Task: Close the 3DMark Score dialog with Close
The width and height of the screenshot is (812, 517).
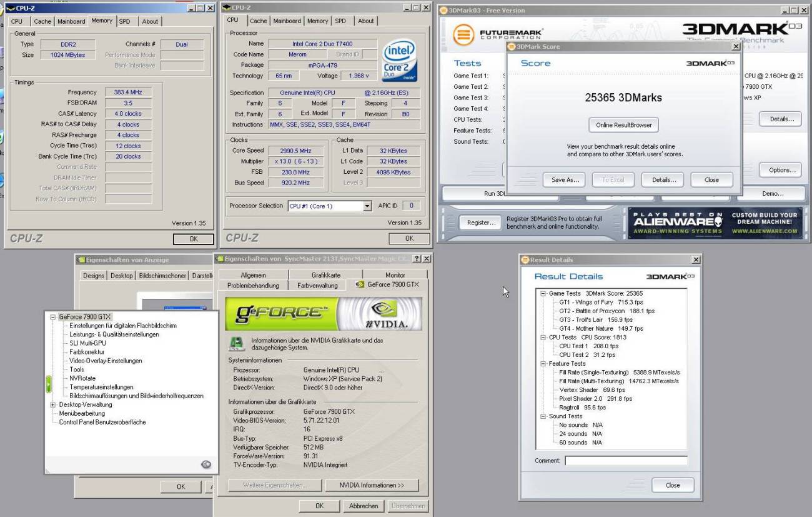Action: click(711, 179)
